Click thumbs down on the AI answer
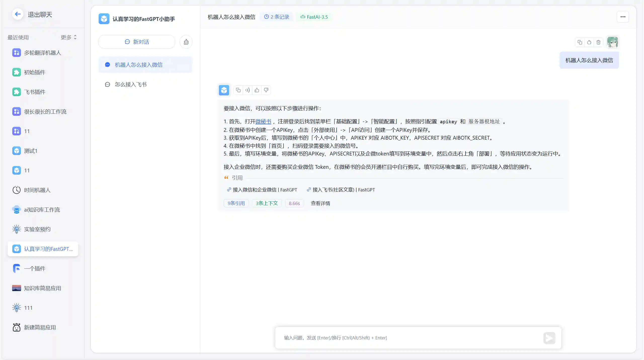The image size is (644, 360). 266,90
